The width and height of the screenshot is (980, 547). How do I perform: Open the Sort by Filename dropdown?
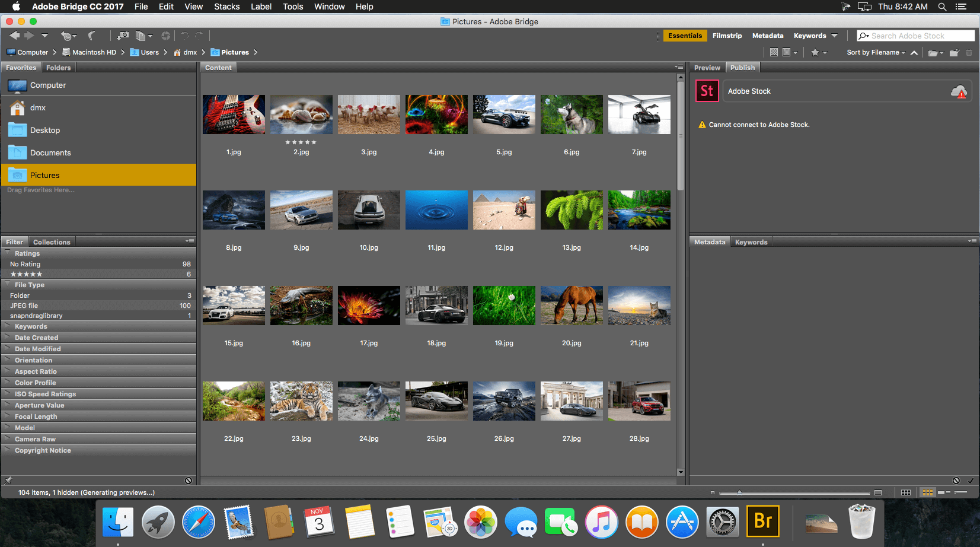(876, 53)
